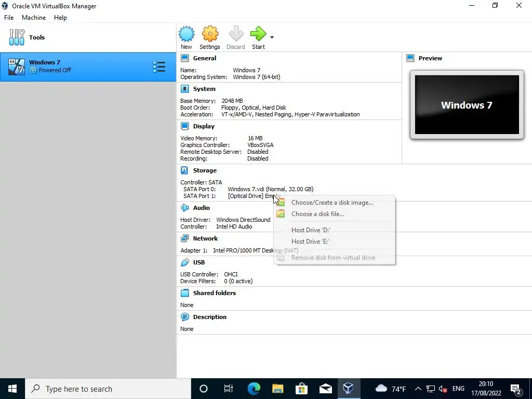Start the VM with green arrow
The image size is (532, 399).
pyautogui.click(x=259, y=34)
